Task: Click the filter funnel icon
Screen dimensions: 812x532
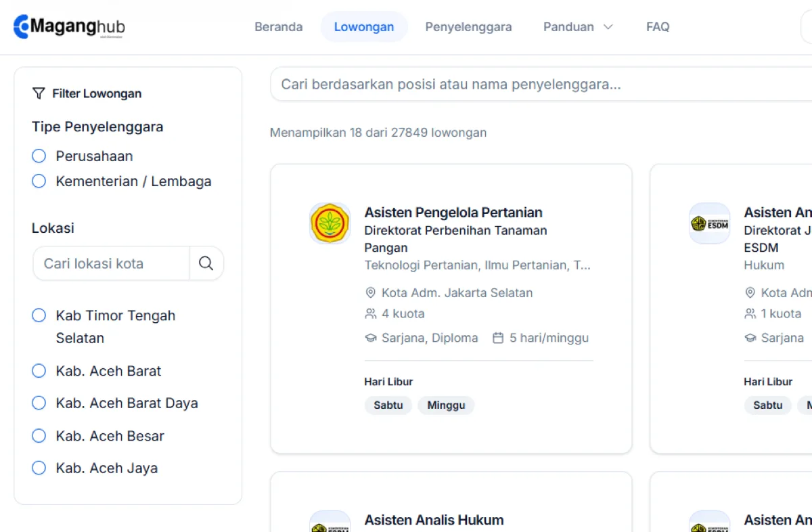Action: point(39,93)
